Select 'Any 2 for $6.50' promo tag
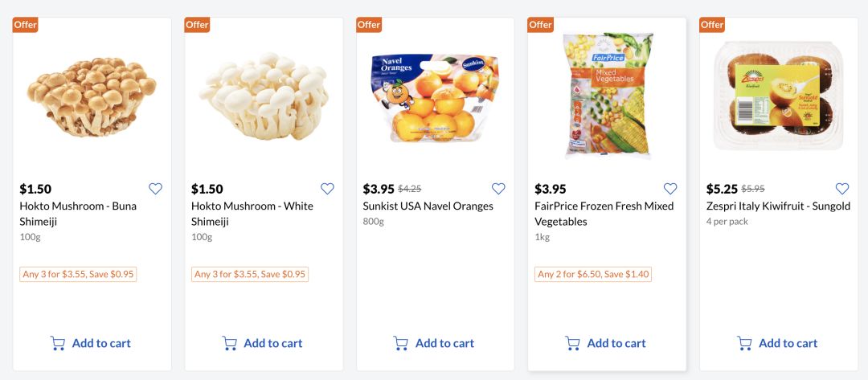 593,274
